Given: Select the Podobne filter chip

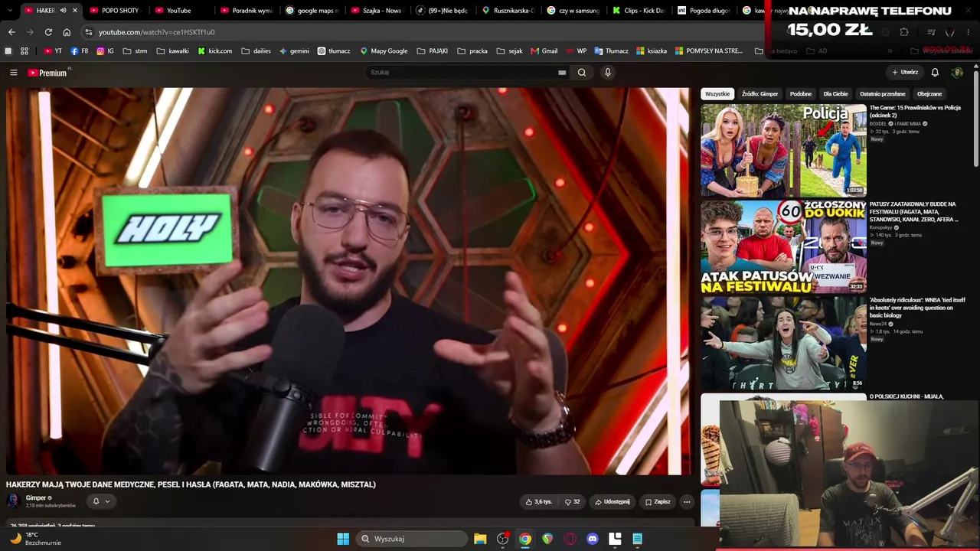Looking at the screenshot, I should coord(801,94).
